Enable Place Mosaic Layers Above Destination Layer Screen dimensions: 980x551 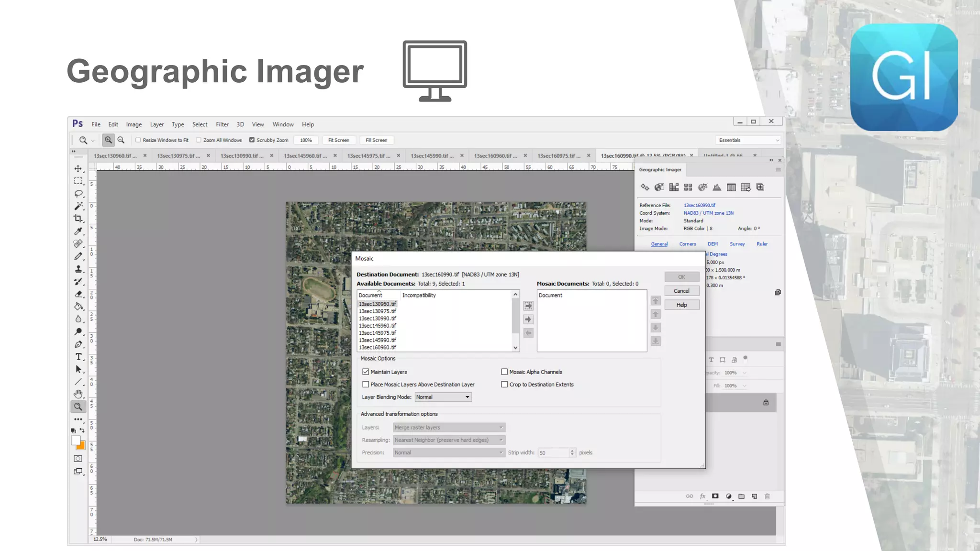click(366, 384)
